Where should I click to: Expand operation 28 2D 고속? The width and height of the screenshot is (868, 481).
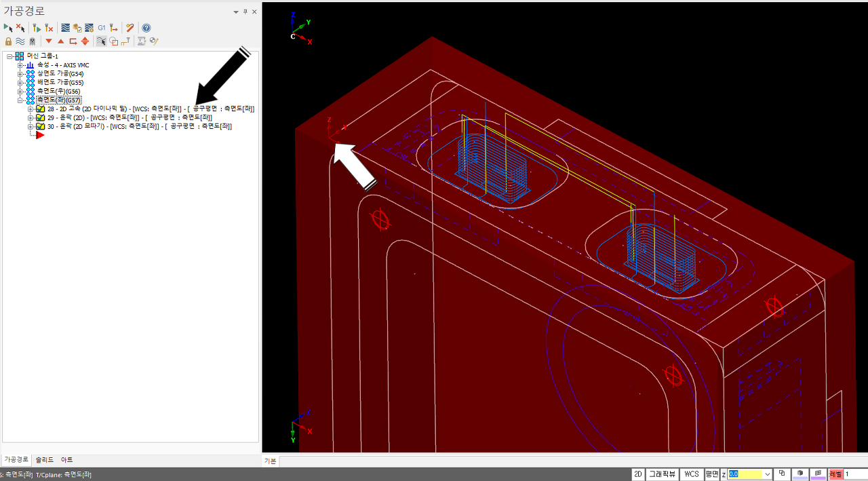pos(31,109)
